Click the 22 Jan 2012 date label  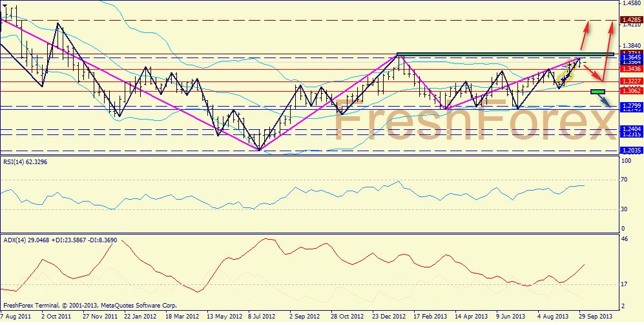point(139,317)
